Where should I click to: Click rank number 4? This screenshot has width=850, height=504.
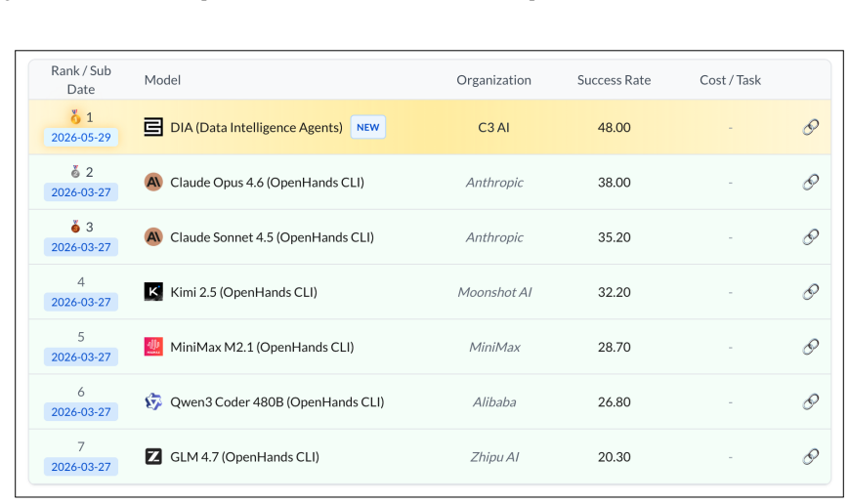coord(81,282)
